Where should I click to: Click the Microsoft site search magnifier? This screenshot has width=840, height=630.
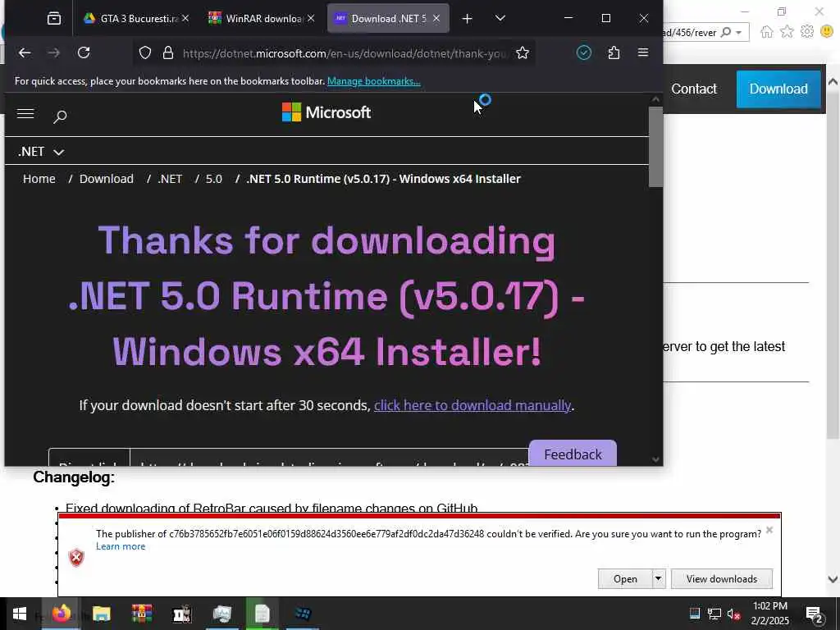click(x=60, y=116)
